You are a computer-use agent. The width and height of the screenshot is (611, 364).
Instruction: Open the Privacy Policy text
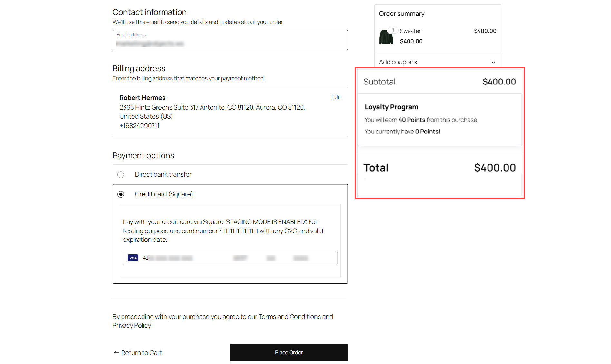[x=132, y=325]
